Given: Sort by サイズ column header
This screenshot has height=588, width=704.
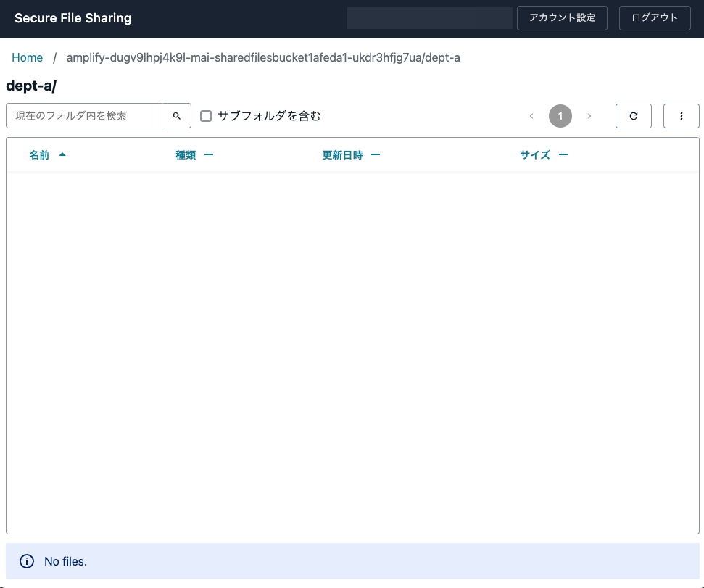Looking at the screenshot, I should pos(535,155).
